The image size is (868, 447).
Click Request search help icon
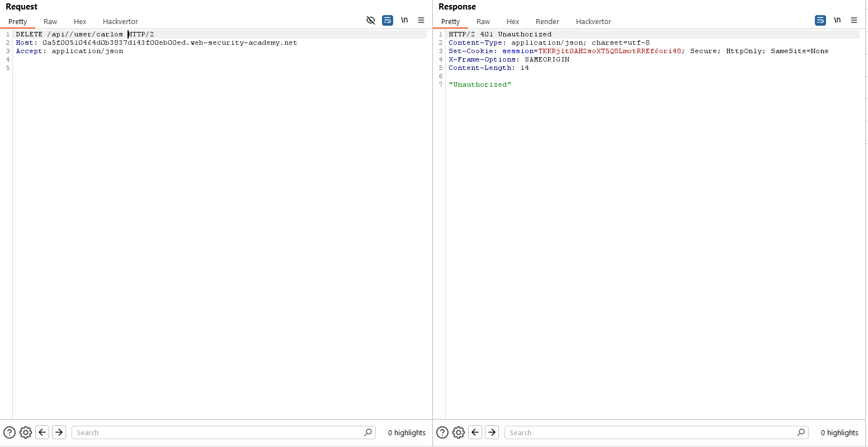coord(10,432)
